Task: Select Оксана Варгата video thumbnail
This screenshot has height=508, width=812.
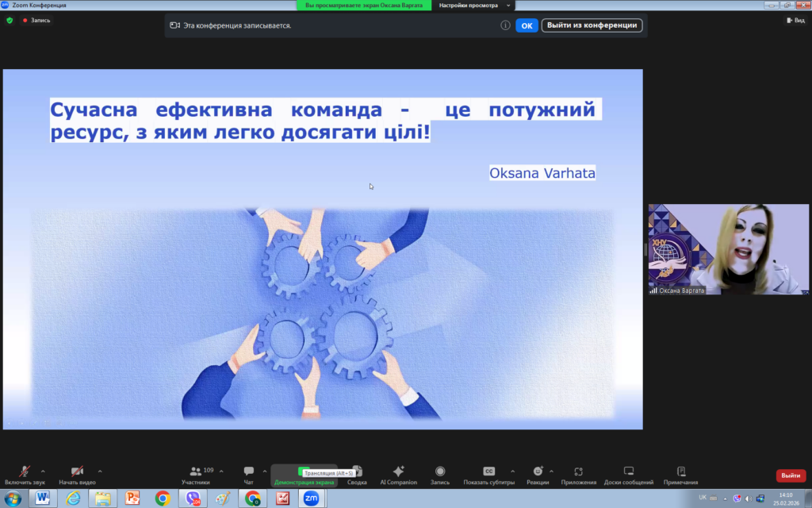Action: pos(728,249)
